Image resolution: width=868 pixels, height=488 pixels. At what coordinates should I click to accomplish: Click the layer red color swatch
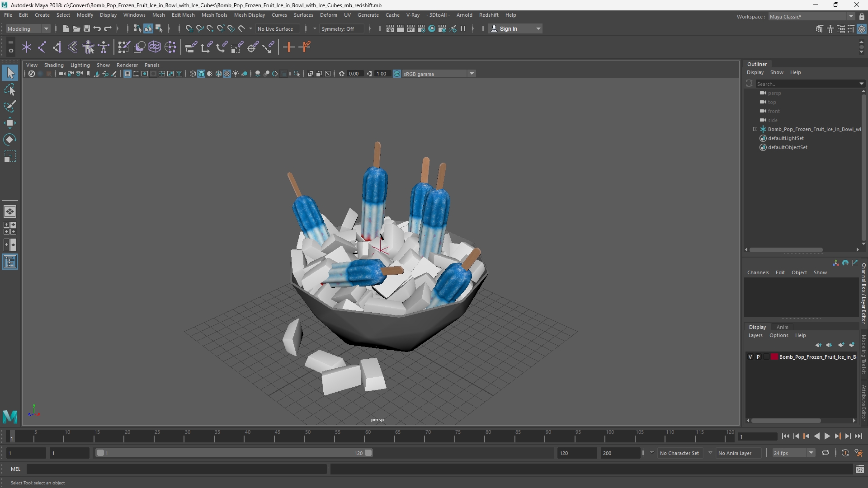tap(774, 357)
